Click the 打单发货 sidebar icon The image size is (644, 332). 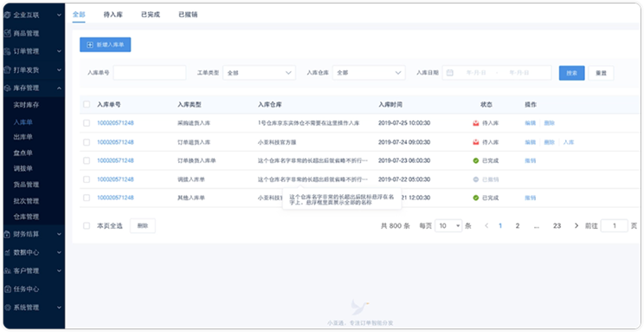7,70
